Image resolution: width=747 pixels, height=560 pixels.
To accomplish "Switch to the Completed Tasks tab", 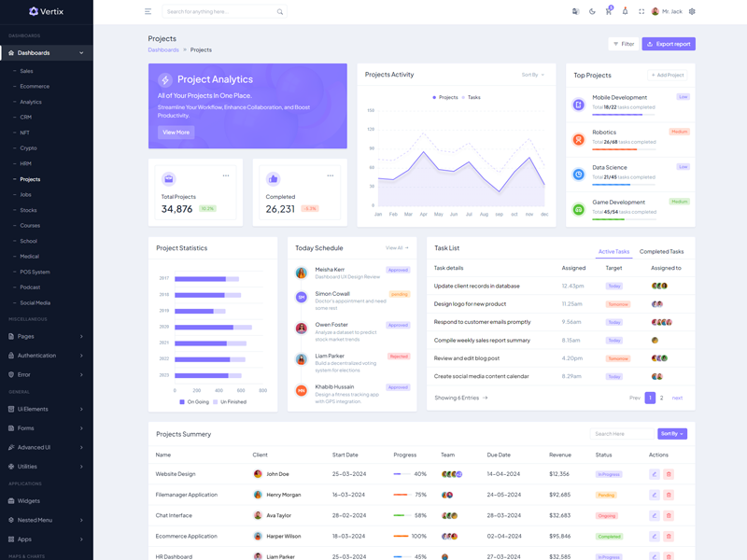I will (661, 251).
